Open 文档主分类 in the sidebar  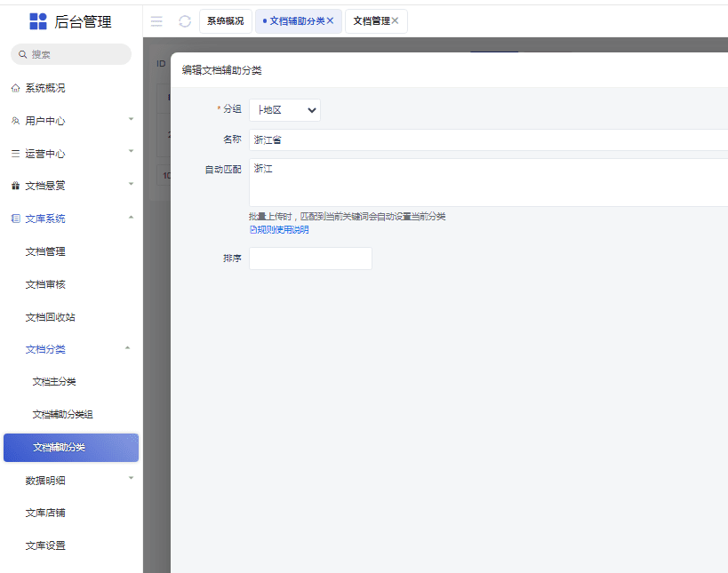point(54,382)
